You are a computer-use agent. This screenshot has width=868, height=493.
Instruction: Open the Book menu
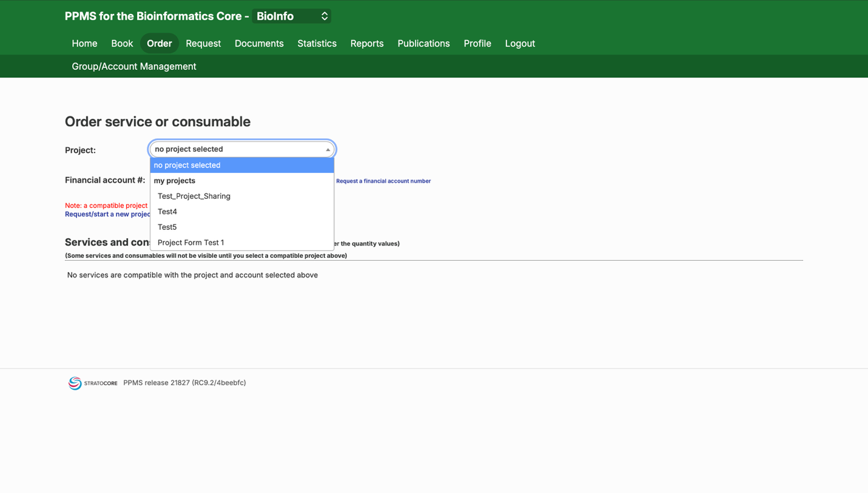click(122, 44)
